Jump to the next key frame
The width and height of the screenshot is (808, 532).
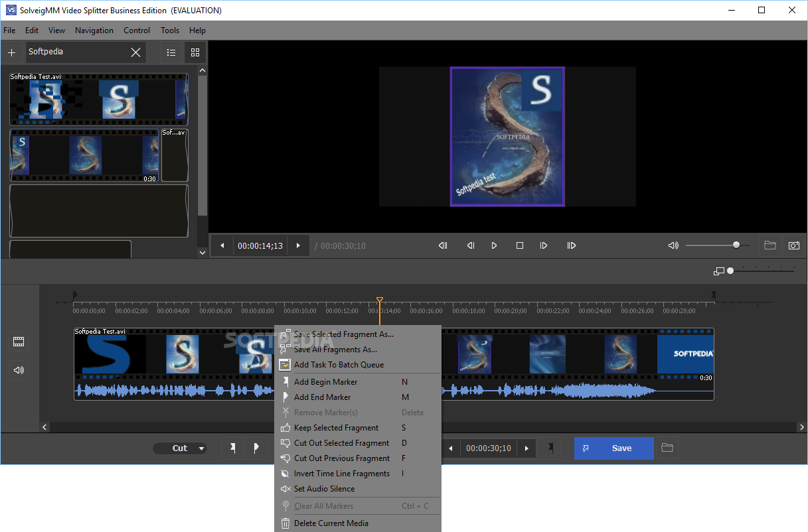point(571,245)
